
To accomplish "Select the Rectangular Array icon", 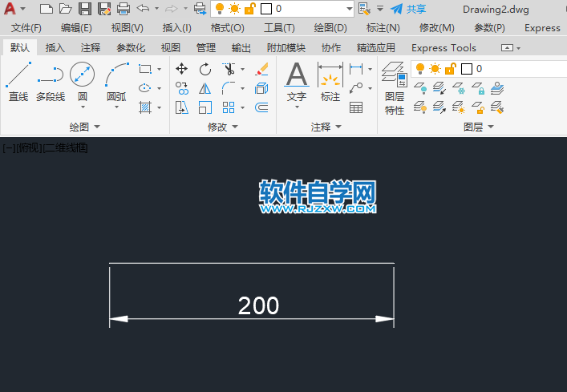I will coord(229,107).
